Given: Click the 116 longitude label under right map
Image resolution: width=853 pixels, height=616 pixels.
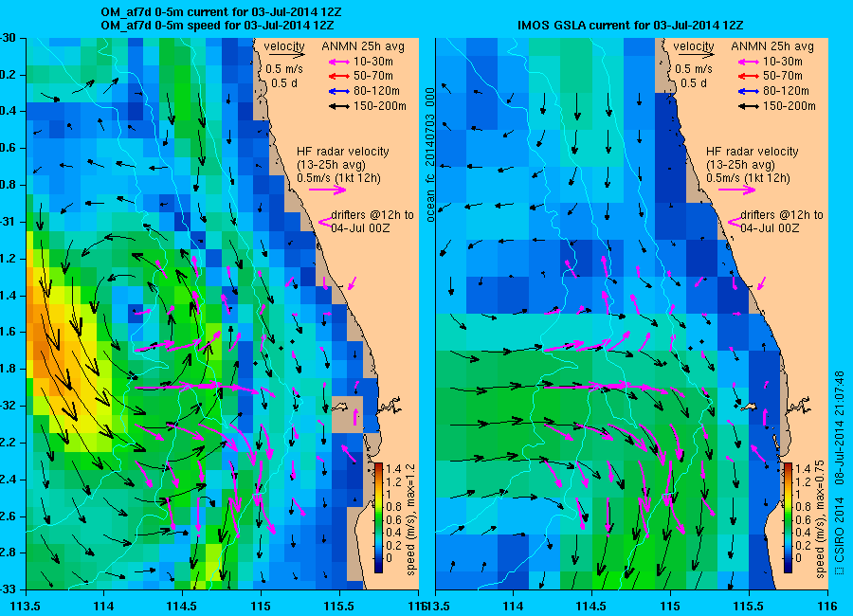Looking at the screenshot, I should (827, 607).
